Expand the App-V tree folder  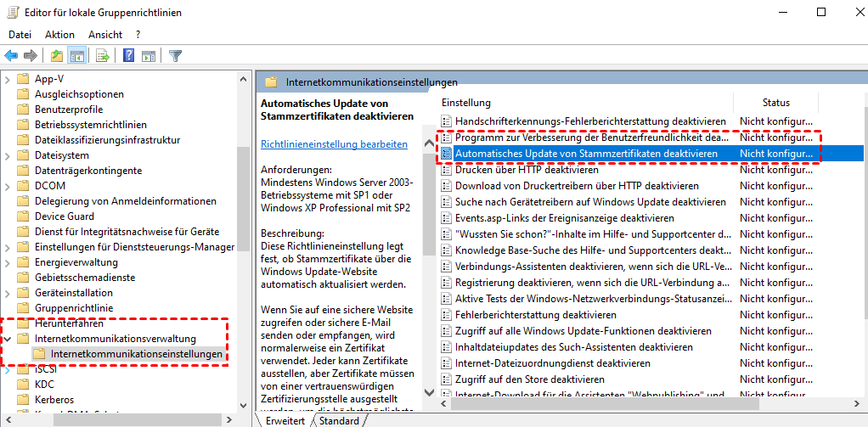8,79
